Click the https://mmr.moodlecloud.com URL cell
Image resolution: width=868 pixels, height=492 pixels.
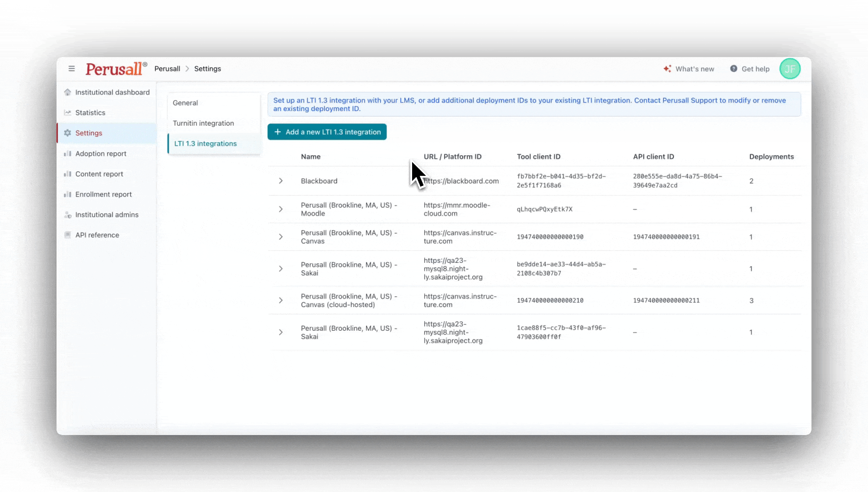[457, 209]
